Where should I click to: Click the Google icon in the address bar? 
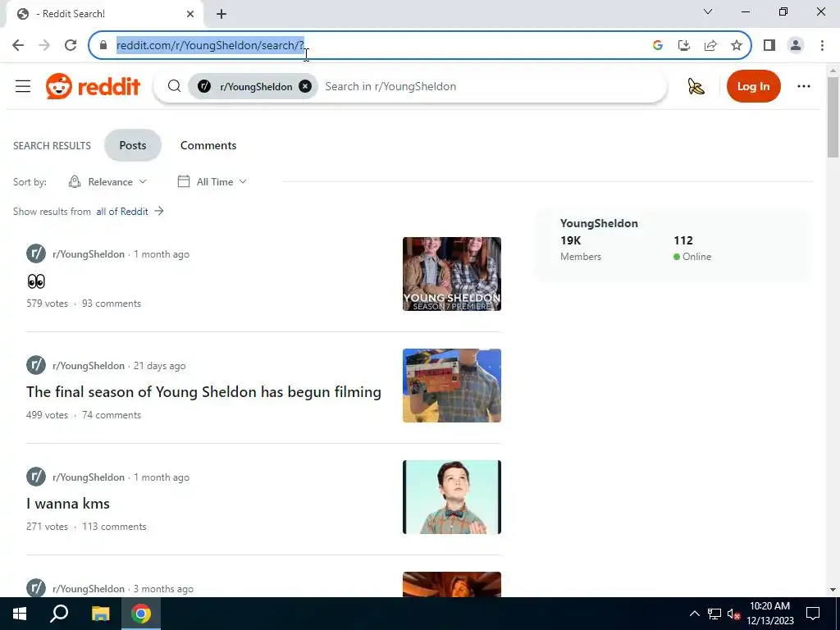(x=658, y=46)
